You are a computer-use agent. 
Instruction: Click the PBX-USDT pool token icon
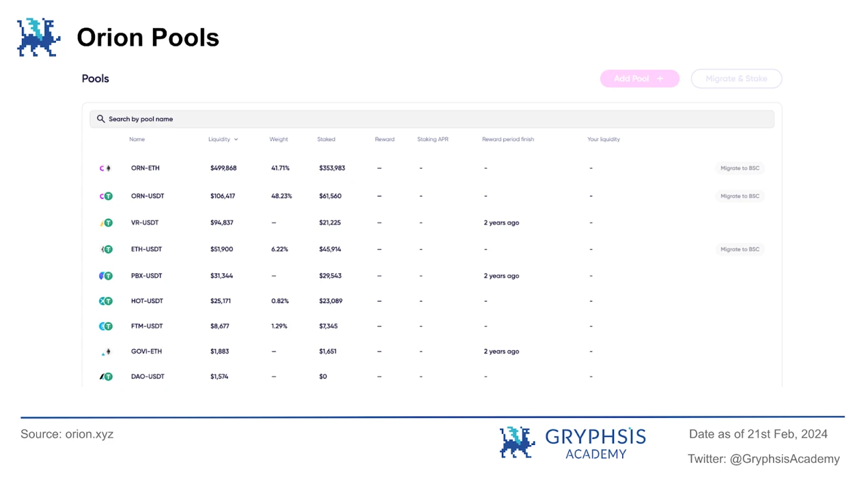106,276
